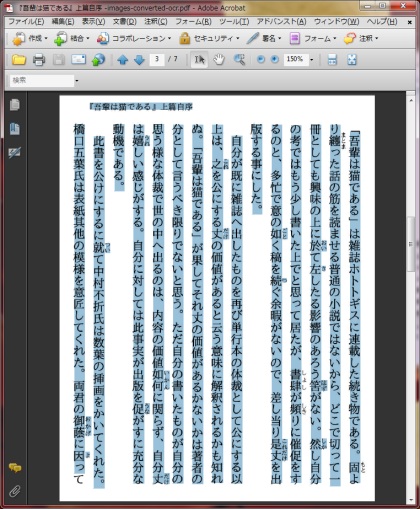Click the 作成 create PDF icon

coord(19,39)
